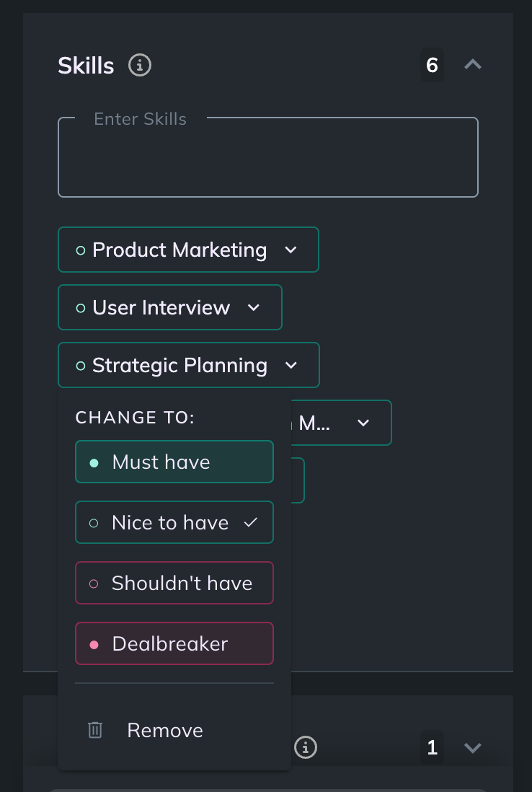532x792 pixels.
Task: Select Nice to have option
Action: pos(174,523)
